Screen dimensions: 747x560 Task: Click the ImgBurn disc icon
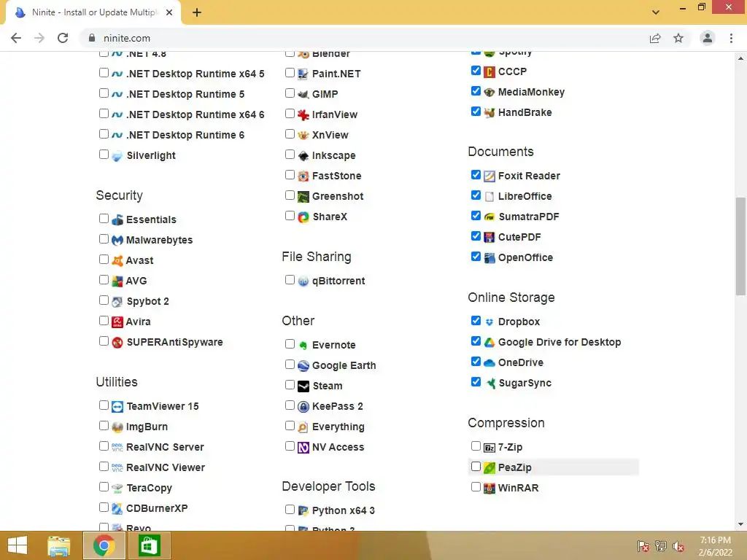coord(117,427)
